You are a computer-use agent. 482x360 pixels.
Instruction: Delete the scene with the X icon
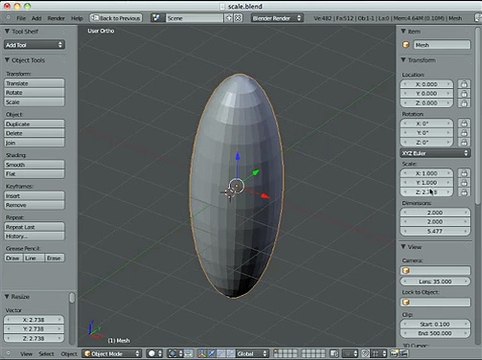tap(238, 18)
